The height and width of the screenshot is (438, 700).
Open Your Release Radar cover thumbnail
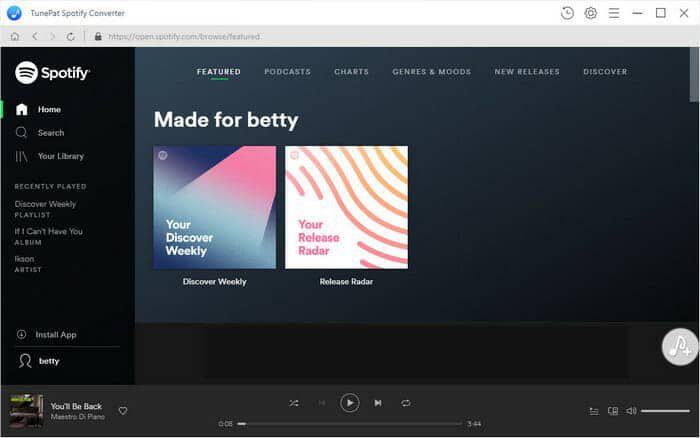click(x=346, y=207)
